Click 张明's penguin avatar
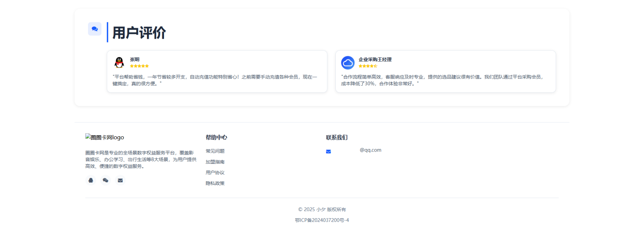The image size is (644, 245). pos(119,63)
